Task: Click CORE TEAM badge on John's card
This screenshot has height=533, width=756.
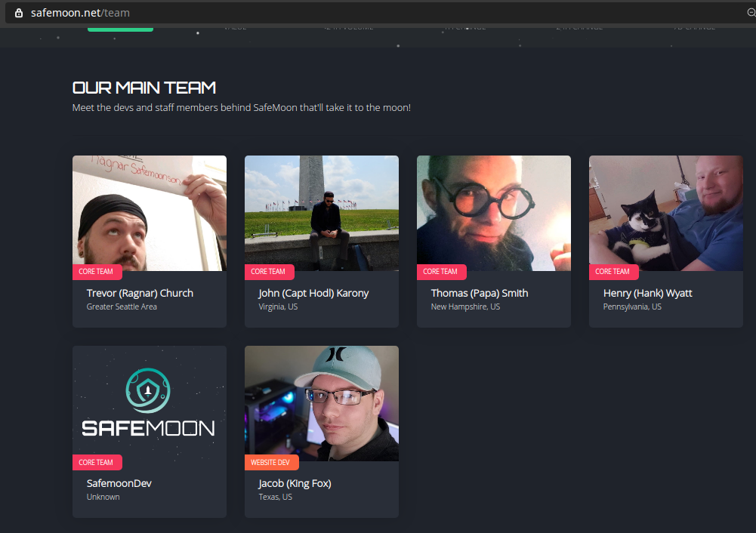Action: coord(269,272)
